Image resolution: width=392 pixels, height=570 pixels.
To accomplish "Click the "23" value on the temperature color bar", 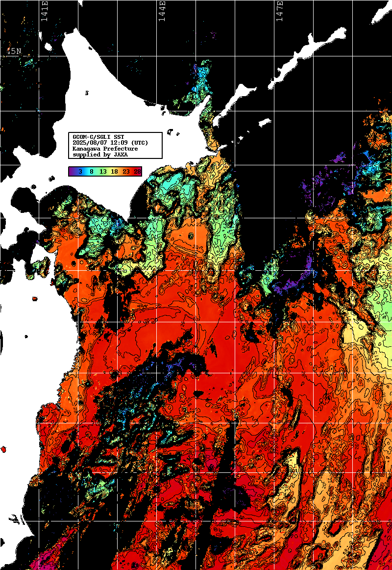I will pyautogui.click(x=126, y=172).
